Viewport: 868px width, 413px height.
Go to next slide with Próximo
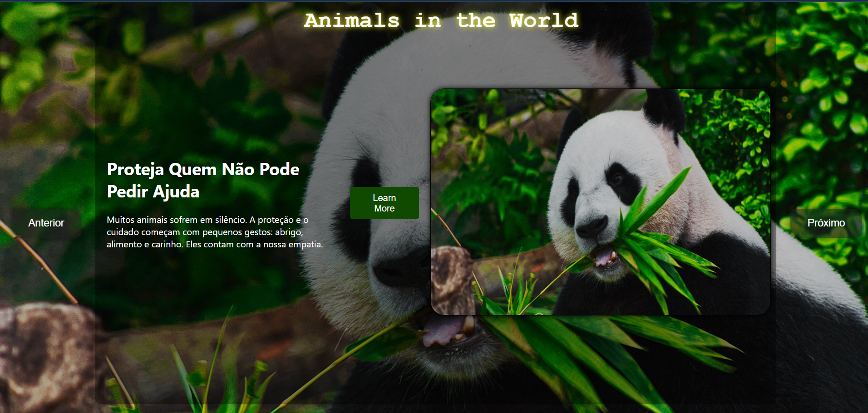[826, 223]
